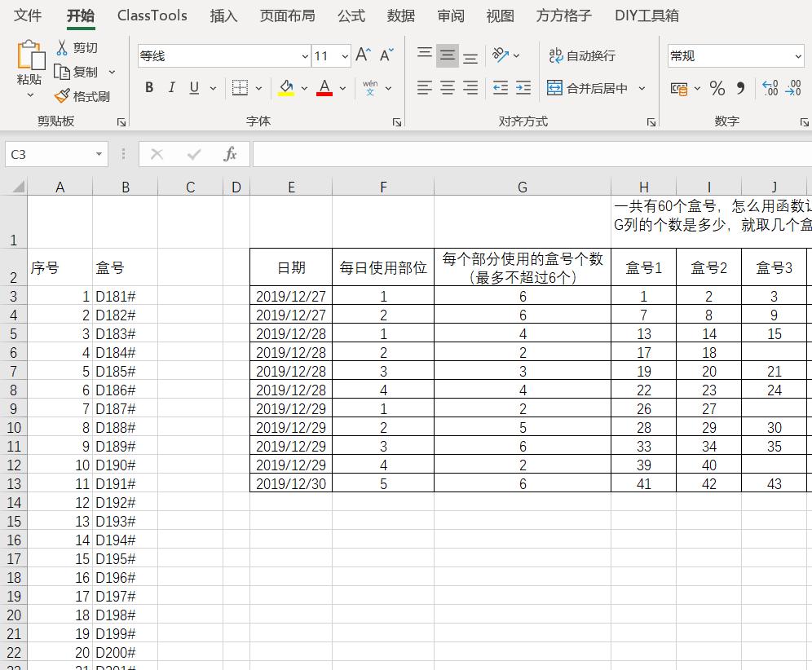Select cell B5 containing D183#
The width and height of the screenshot is (812, 670).
(x=126, y=333)
